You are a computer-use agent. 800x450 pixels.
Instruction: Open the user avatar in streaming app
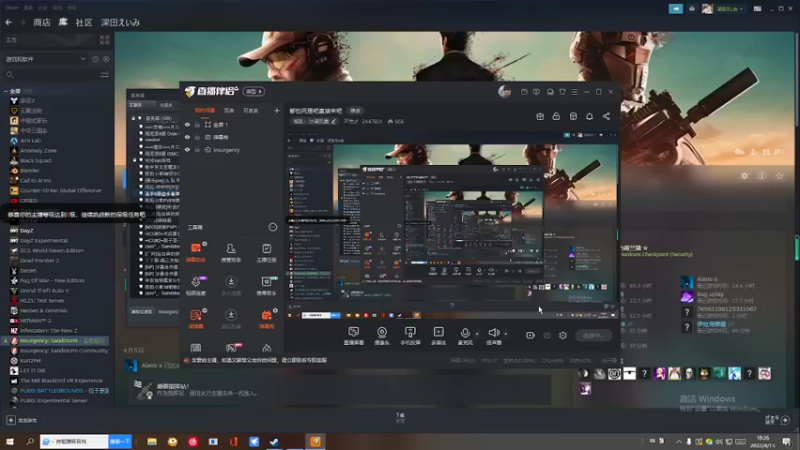(505, 91)
